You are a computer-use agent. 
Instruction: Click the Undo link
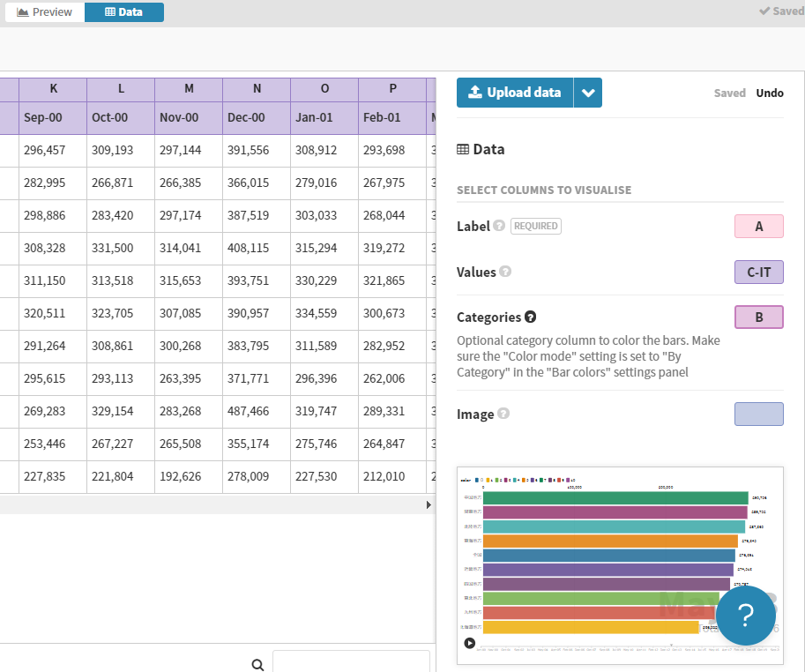pyautogui.click(x=770, y=93)
